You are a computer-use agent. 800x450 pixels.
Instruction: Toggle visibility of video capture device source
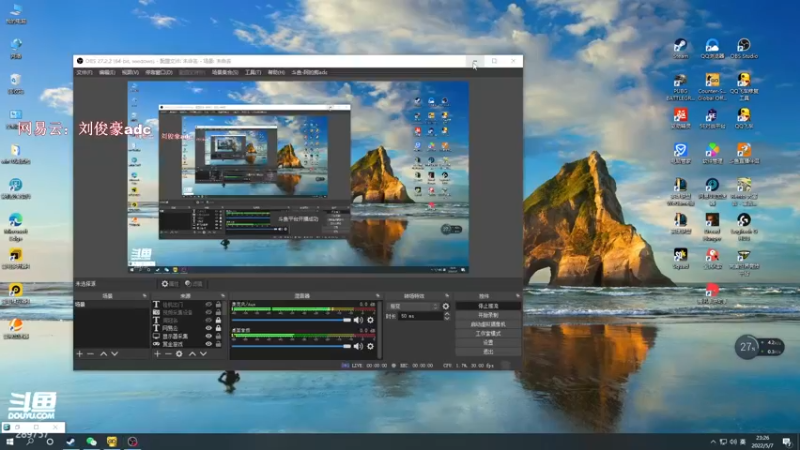[x=208, y=312]
